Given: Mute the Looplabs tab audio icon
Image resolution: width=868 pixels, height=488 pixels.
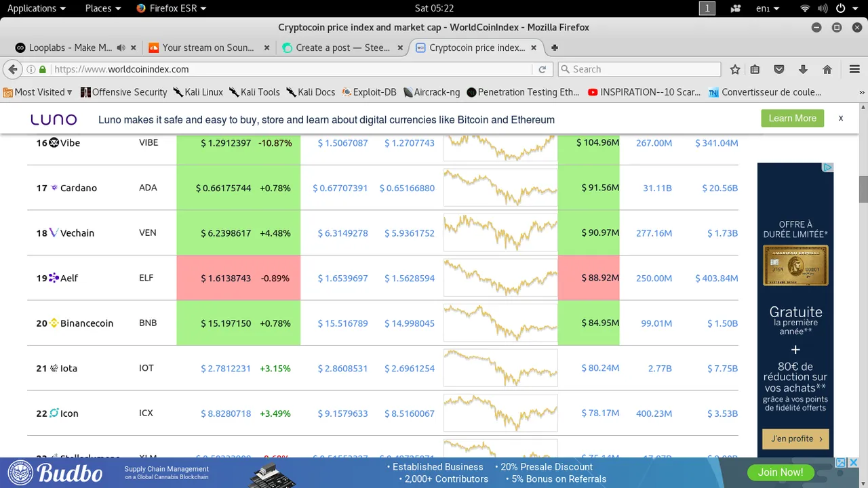Looking at the screenshot, I should pyautogui.click(x=121, y=47).
